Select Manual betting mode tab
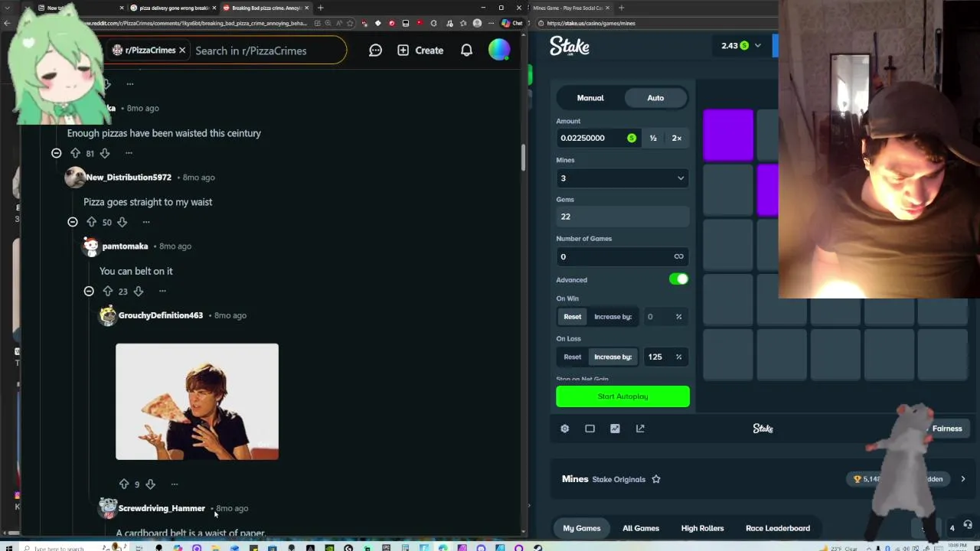The image size is (980, 551). (x=590, y=98)
